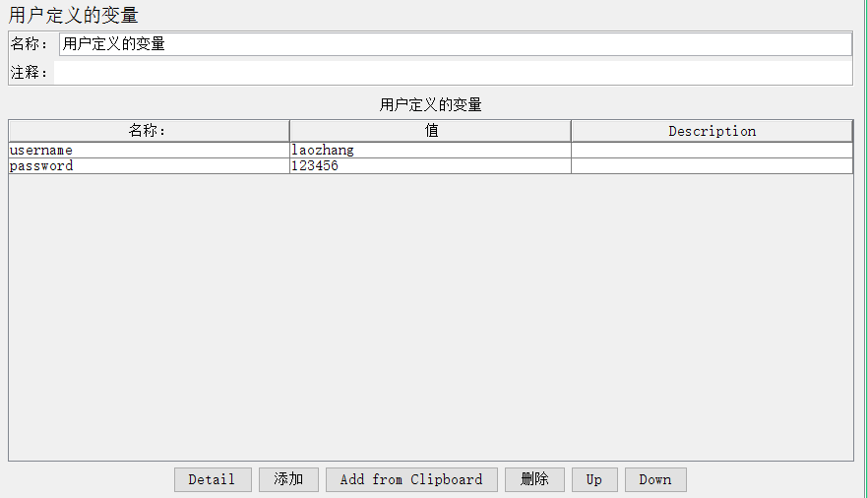Select Description cell of the password row

pyautogui.click(x=712, y=166)
